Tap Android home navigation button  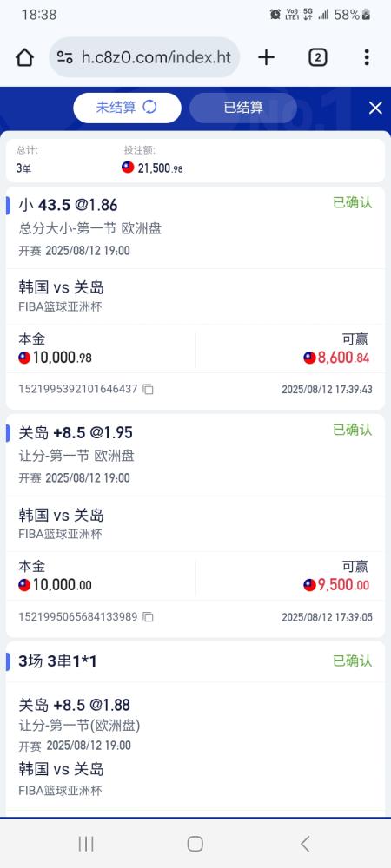coord(195,844)
